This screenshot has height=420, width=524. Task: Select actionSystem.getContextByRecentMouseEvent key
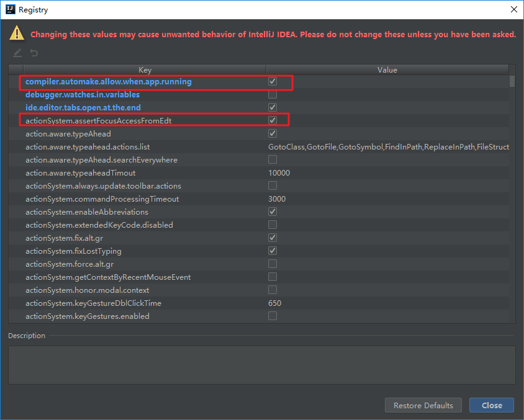(x=108, y=277)
